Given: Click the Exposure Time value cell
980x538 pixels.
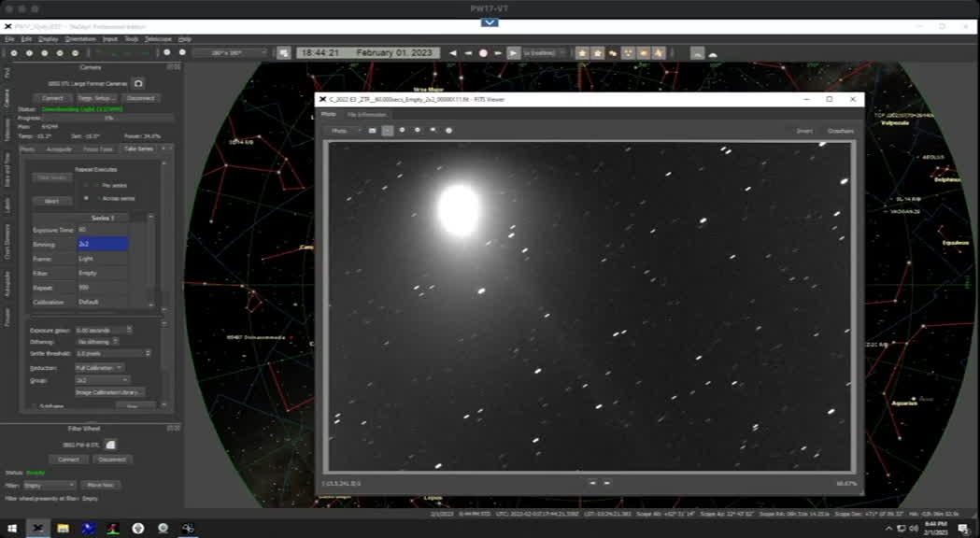Looking at the screenshot, I should 103,230.
